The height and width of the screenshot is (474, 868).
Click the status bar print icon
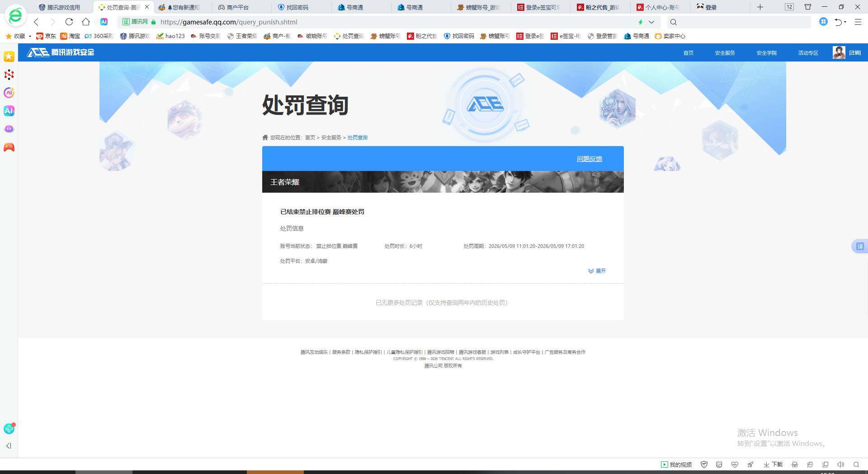pos(794,465)
